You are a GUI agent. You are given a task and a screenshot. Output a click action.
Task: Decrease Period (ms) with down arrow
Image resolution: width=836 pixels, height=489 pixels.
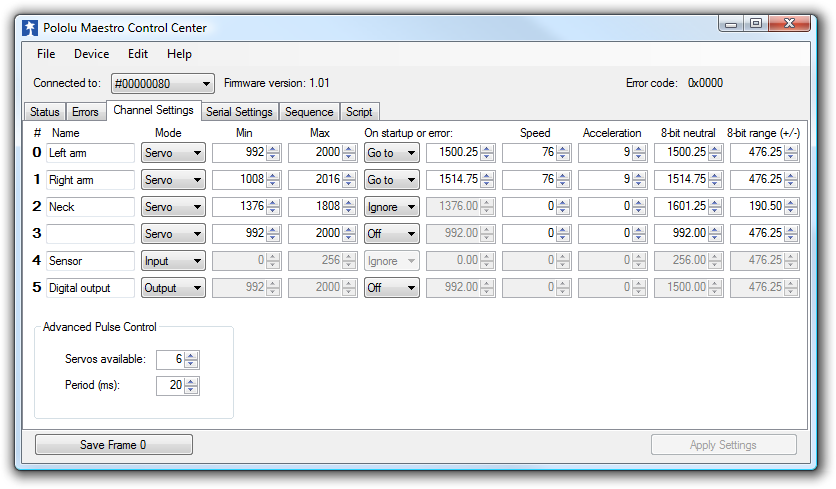[192, 390]
